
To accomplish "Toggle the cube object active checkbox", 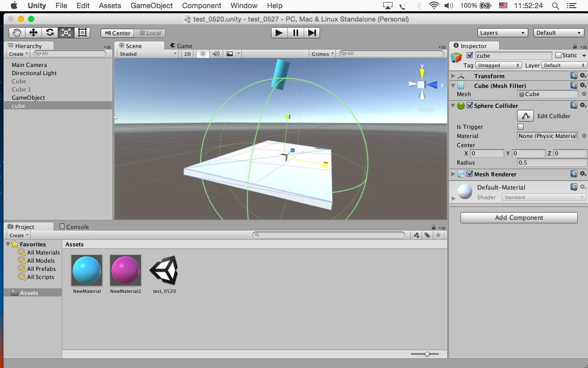I will pos(470,55).
